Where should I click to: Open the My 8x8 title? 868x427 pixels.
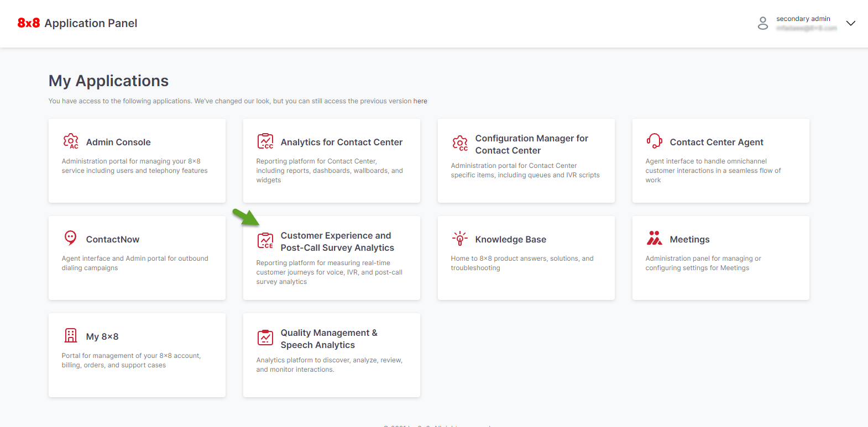pos(102,336)
